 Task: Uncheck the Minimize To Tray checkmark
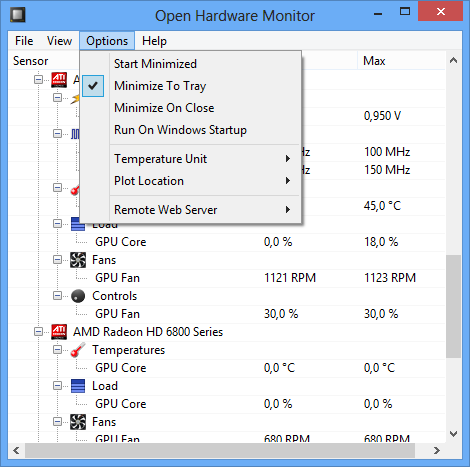pyautogui.click(x=93, y=86)
